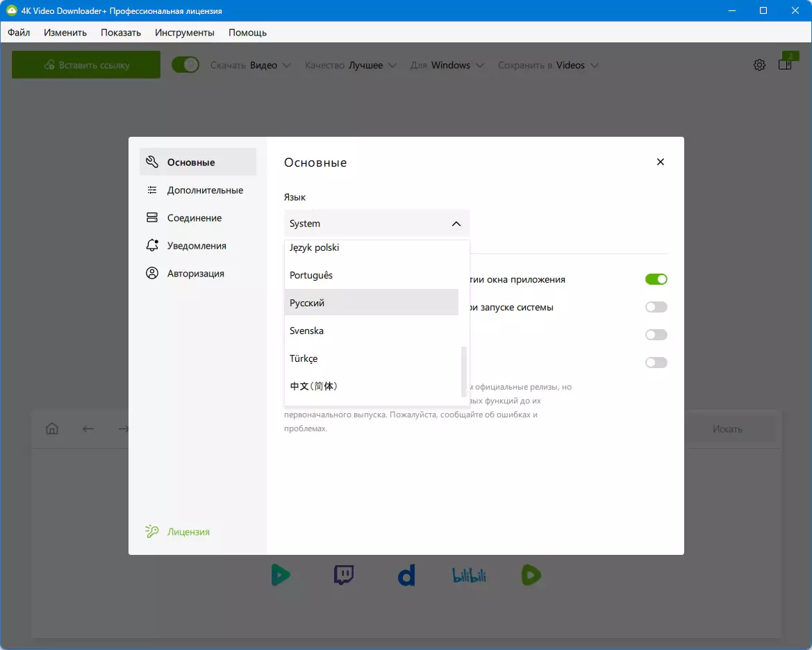This screenshot has width=812, height=650.
Task: Open the Изменить menu
Action: [65, 33]
